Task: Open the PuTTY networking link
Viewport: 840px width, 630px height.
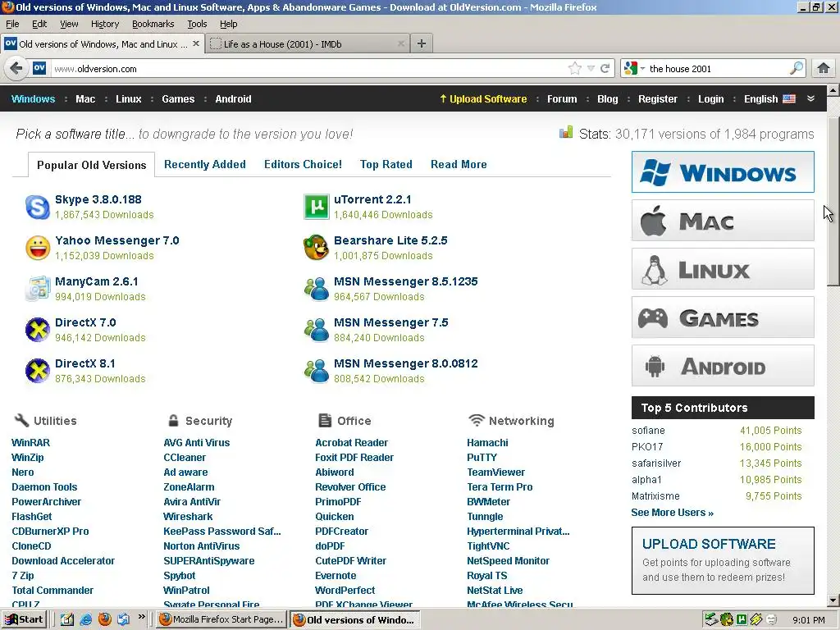Action: click(x=482, y=458)
